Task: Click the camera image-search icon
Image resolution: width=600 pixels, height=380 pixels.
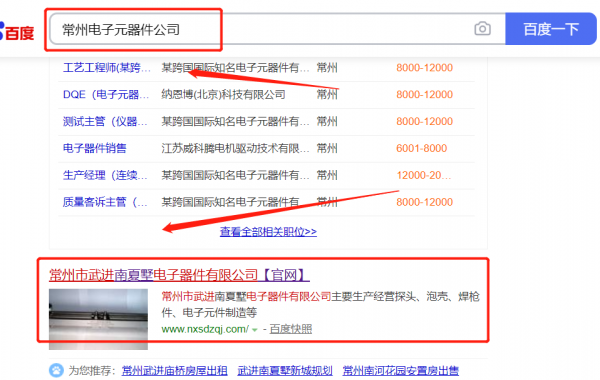Action: pyautogui.click(x=483, y=29)
